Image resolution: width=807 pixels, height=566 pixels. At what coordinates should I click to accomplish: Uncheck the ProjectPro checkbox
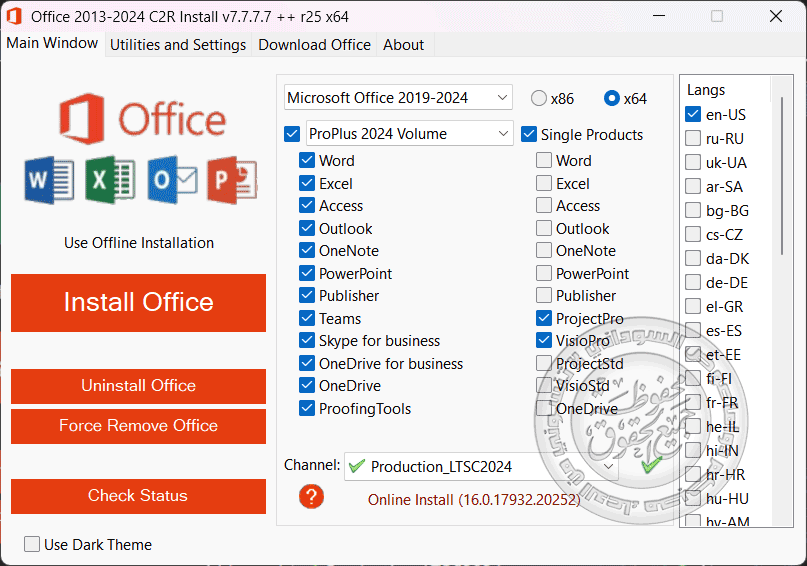tap(544, 319)
